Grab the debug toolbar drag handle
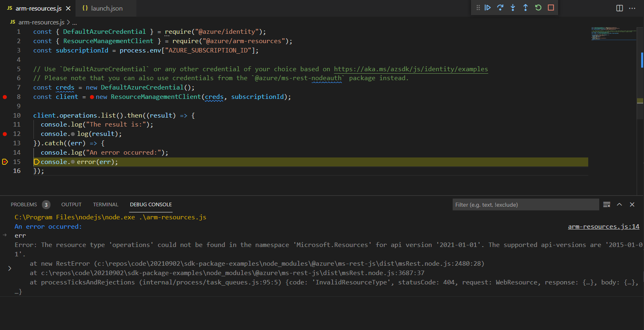644x330 pixels. pos(478,8)
